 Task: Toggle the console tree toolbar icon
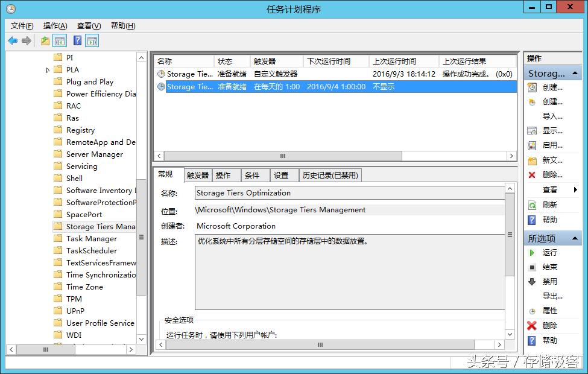(60, 40)
